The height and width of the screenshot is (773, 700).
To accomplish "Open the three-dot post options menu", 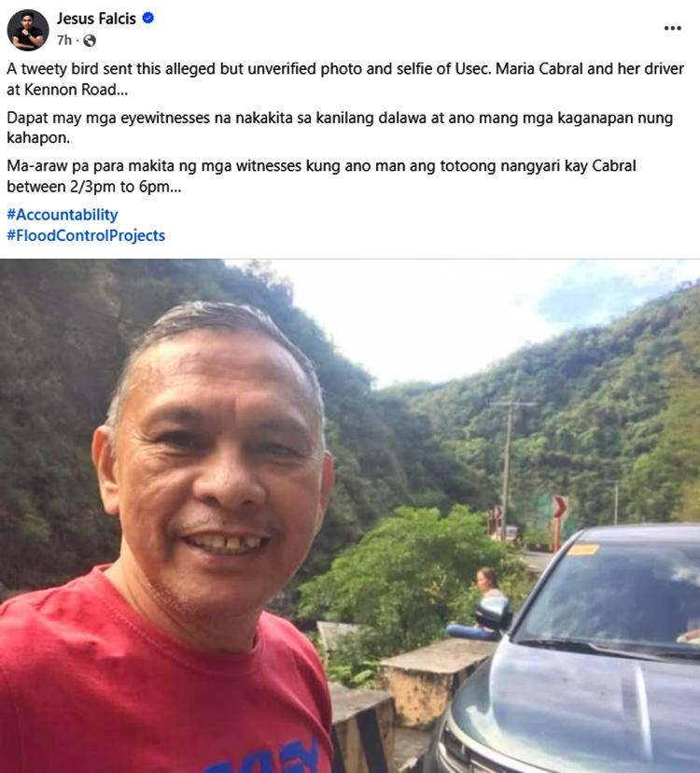I will coord(672,28).
